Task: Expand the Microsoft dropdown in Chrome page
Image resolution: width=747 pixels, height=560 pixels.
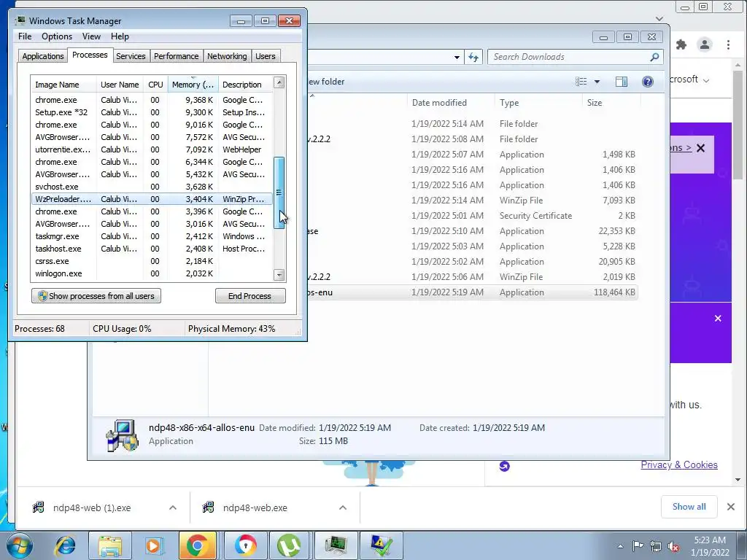Action: [706, 80]
